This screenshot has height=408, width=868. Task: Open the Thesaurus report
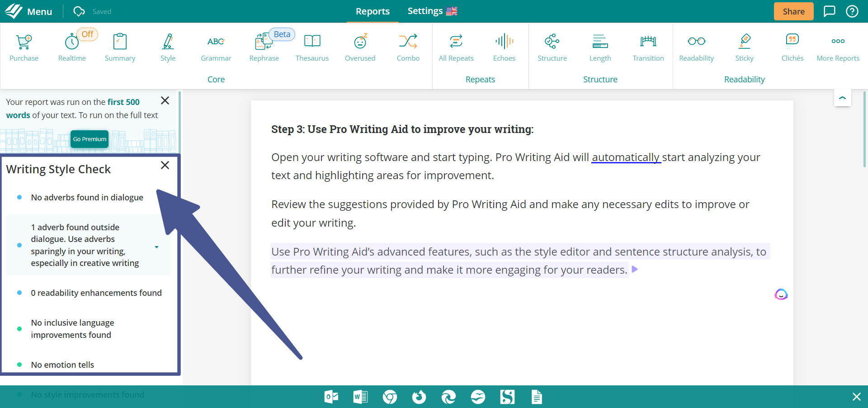coord(312,47)
